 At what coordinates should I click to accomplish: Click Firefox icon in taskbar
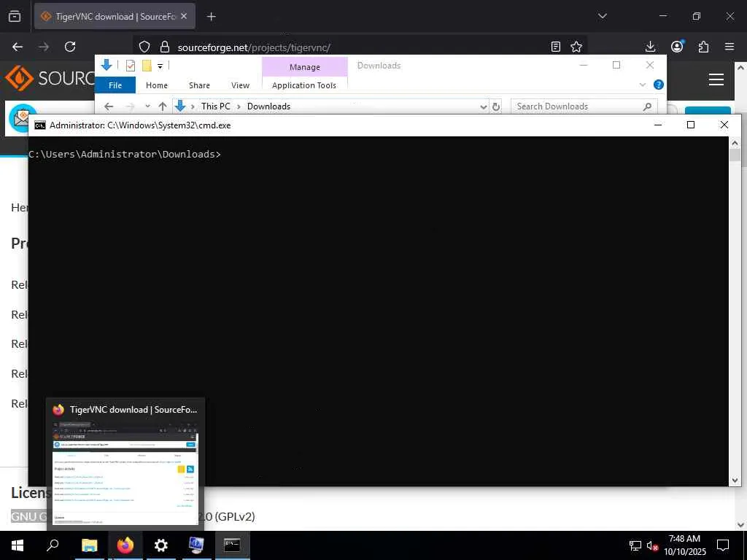tap(125, 545)
